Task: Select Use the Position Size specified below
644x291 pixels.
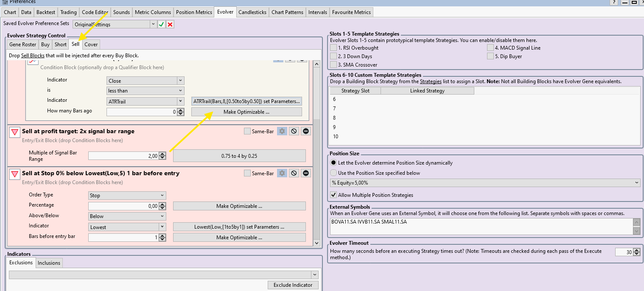Action: 333,173
